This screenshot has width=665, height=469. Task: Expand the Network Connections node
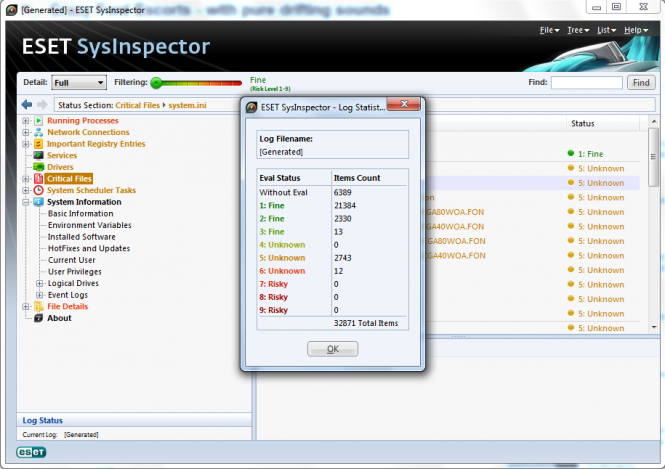pyautogui.click(x=26, y=132)
